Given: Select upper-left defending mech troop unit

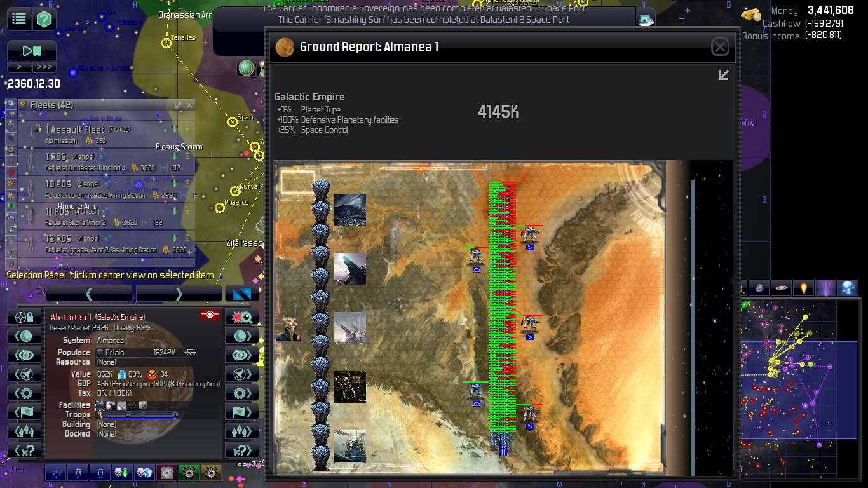Looking at the screenshot, I should [476, 260].
